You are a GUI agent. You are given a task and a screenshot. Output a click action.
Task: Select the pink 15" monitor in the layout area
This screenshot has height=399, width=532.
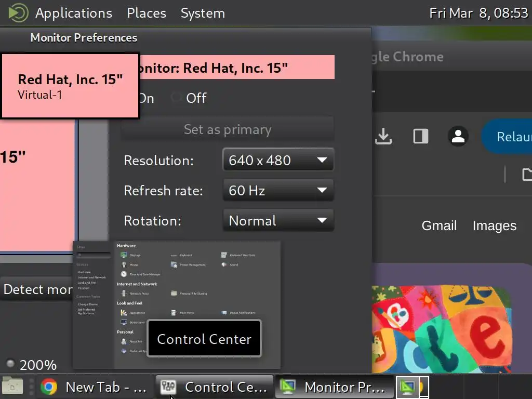(x=37, y=185)
